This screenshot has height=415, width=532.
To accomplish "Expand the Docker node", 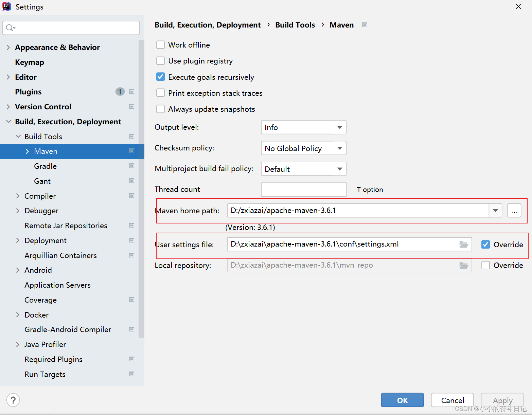I will (x=18, y=315).
